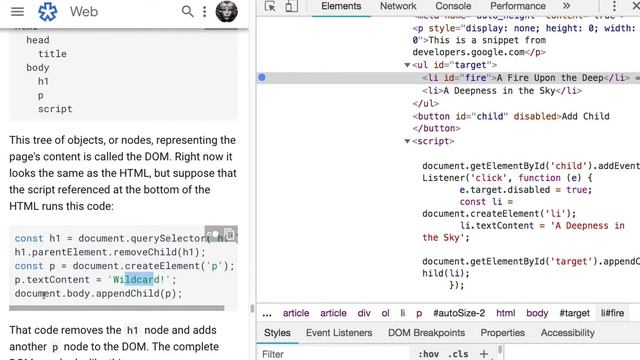640x360 pixels.
Task: Open the Event Listeners pane tab
Action: 339,333
